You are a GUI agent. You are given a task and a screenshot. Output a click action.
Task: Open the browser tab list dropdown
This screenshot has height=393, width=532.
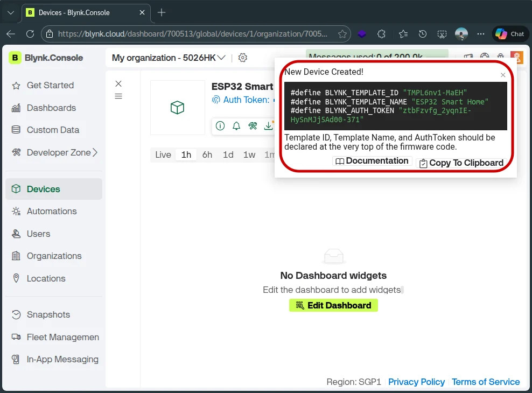pyautogui.click(x=11, y=12)
